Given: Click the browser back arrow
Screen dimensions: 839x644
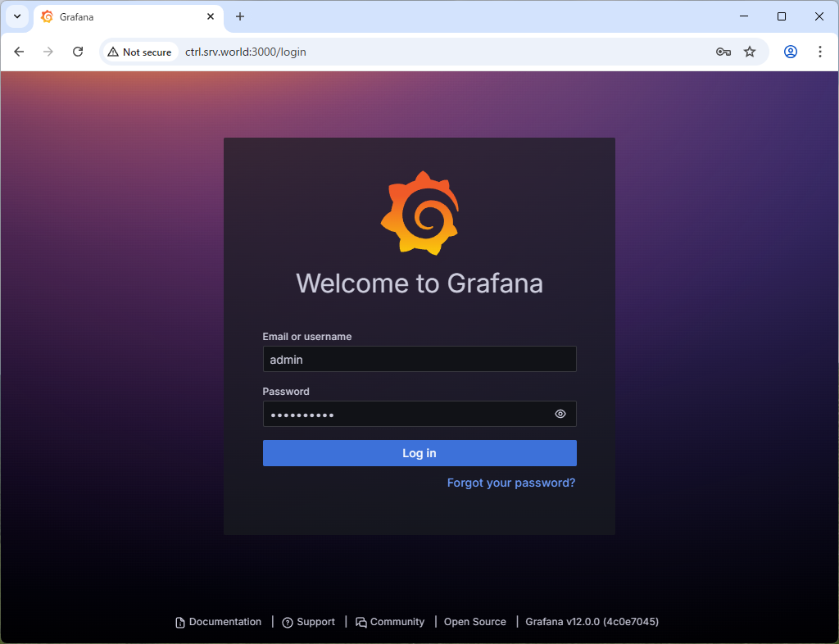Looking at the screenshot, I should pos(20,52).
